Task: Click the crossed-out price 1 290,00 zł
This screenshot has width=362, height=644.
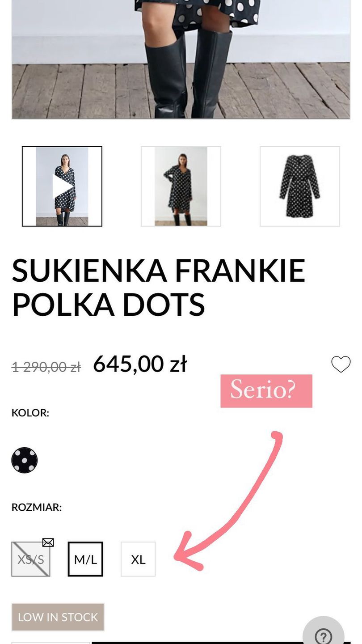Action: (x=46, y=367)
